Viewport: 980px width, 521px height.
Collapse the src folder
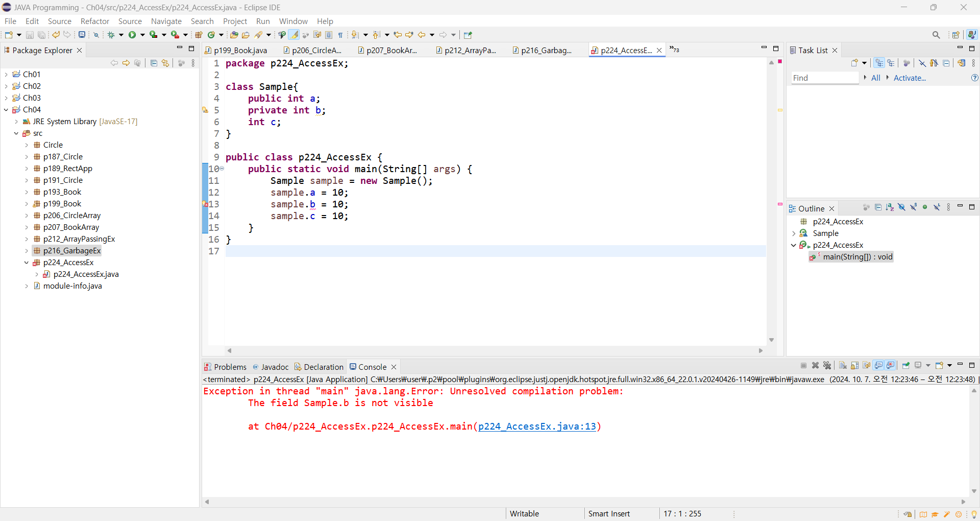click(x=16, y=133)
